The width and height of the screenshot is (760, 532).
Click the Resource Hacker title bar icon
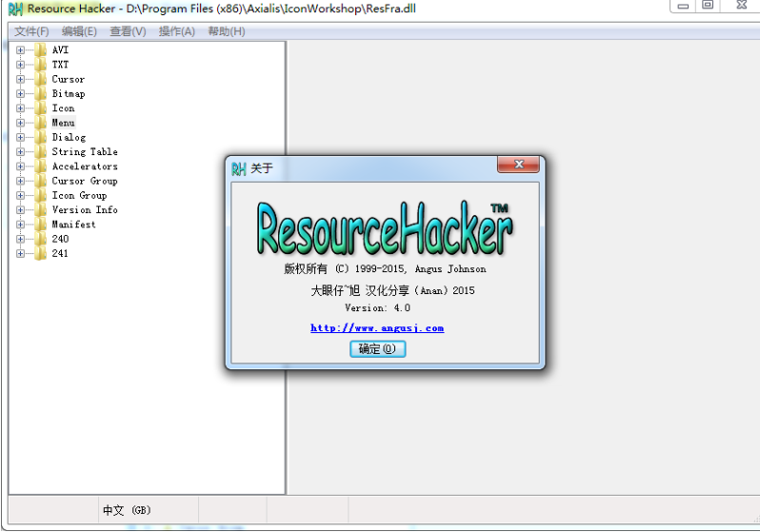tap(15, 9)
